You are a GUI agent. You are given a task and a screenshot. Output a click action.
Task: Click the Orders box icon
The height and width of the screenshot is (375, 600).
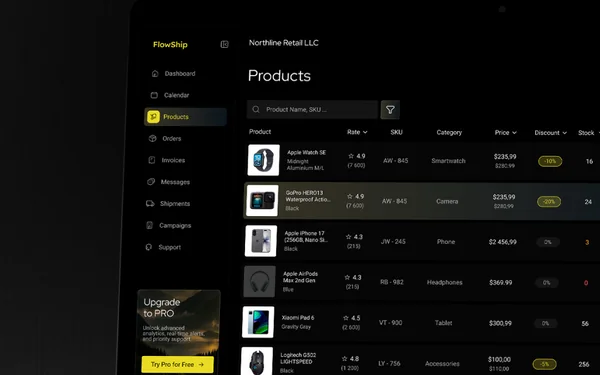[153, 138]
